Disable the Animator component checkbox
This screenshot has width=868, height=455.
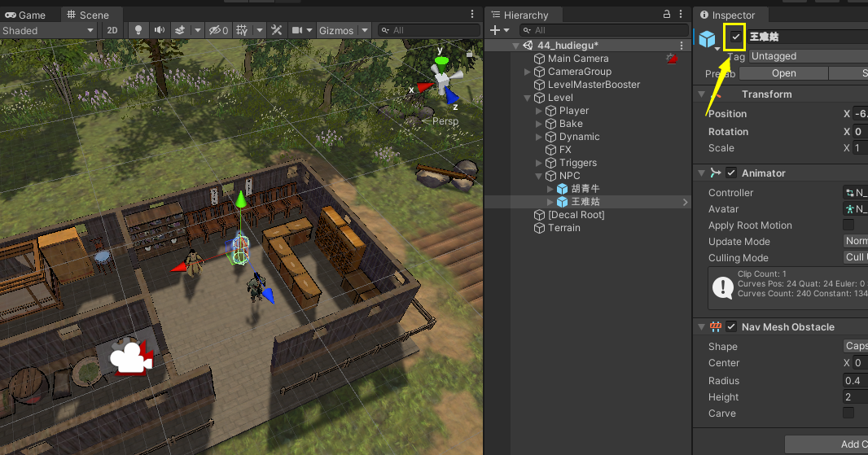731,173
